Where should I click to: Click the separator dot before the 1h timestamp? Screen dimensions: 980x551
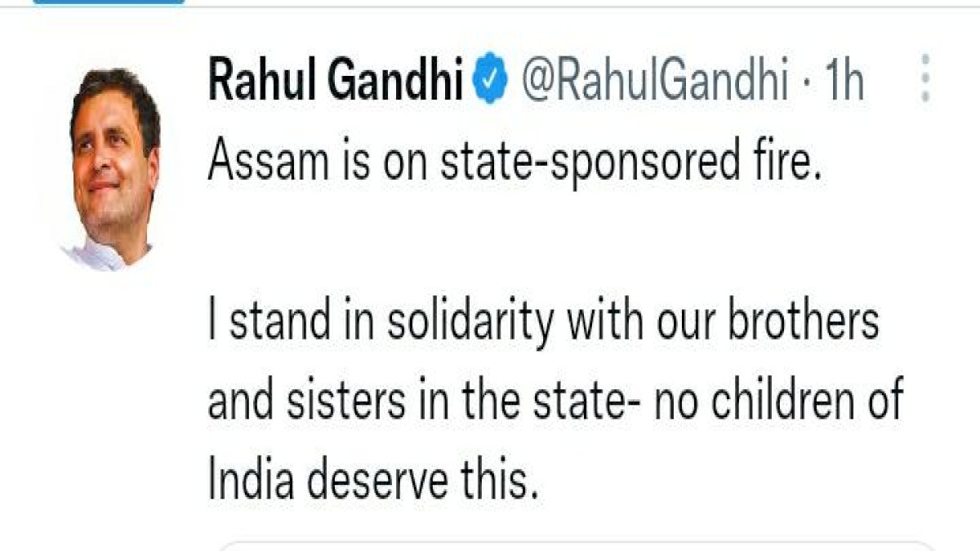(x=805, y=85)
